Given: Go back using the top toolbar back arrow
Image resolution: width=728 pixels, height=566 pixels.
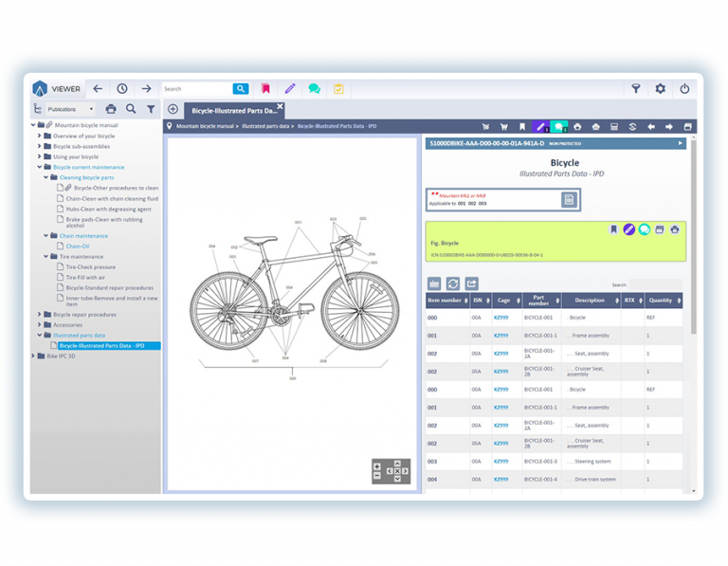Looking at the screenshot, I should click(98, 89).
